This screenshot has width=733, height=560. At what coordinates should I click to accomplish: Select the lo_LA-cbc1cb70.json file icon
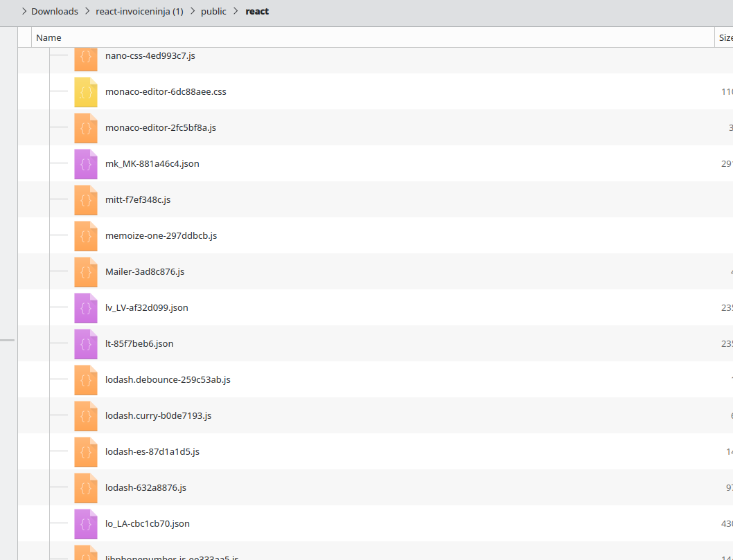pyautogui.click(x=86, y=524)
